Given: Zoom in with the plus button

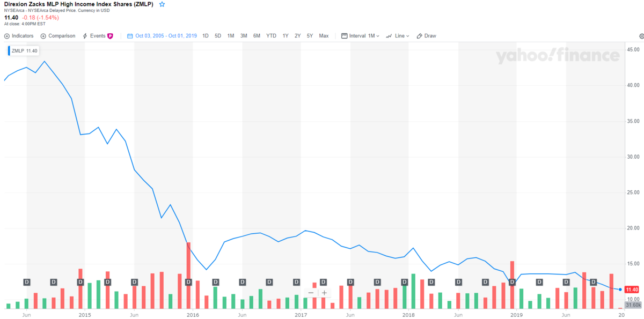Looking at the screenshot, I should coord(324,293).
